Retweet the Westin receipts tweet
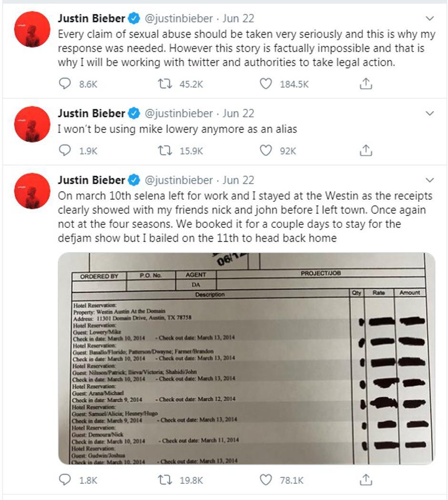 tap(164, 480)
